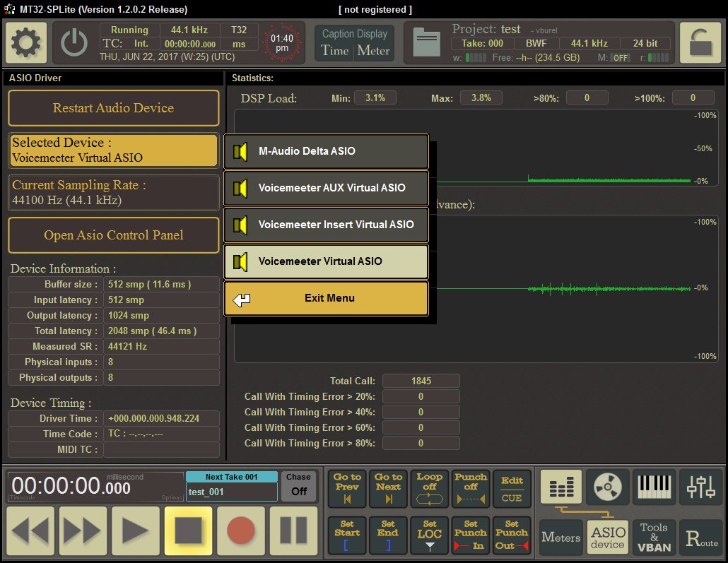Switch to the Route tab
The height and width of the screenshot is (563, 728).
point(701,538)
